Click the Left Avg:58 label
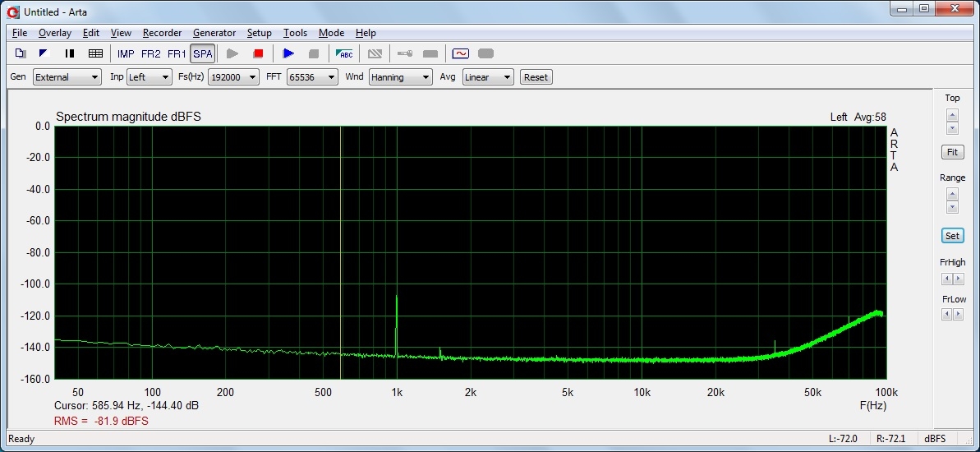Viewport: 980px width, 452px height. 858,117
